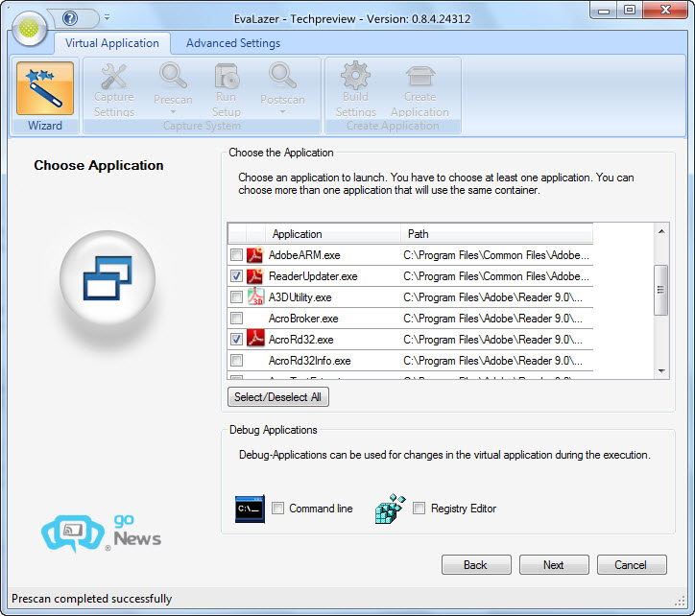695x616 pixels.
Task: Check the AdobeARM.exe checkbox
Action: 237,255
